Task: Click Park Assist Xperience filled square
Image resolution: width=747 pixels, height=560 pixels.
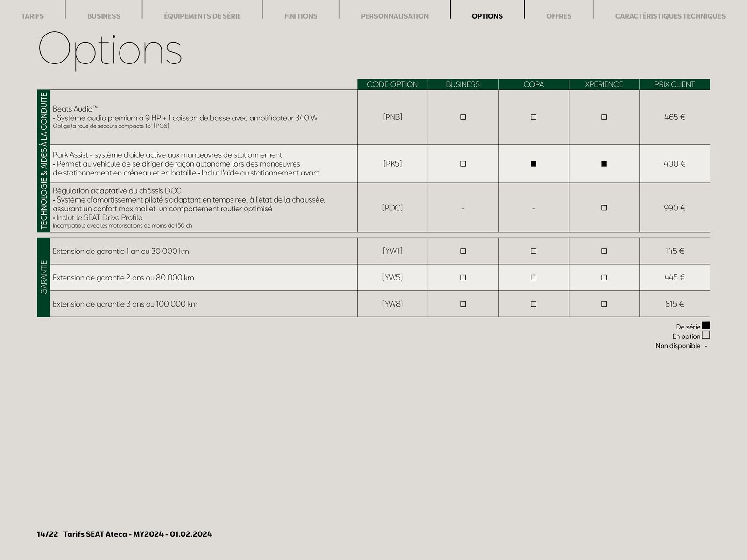Action: tap(604, 164)
